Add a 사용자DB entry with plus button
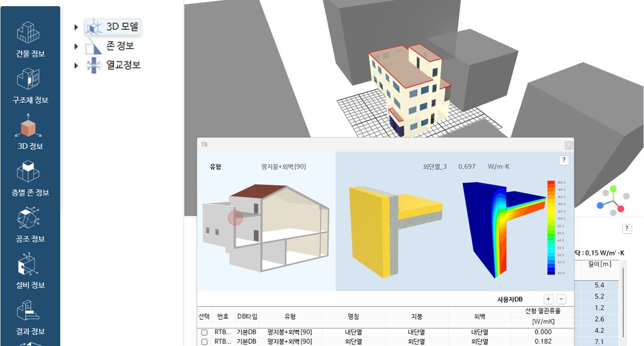The height and width of the screenshot is (346, 644). (x=548, y=299)
